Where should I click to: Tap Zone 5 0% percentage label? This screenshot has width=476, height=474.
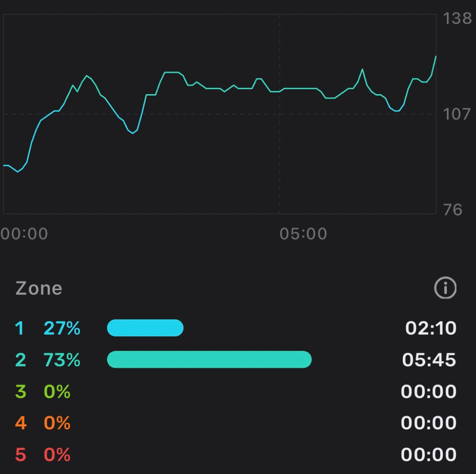[57, 455]
